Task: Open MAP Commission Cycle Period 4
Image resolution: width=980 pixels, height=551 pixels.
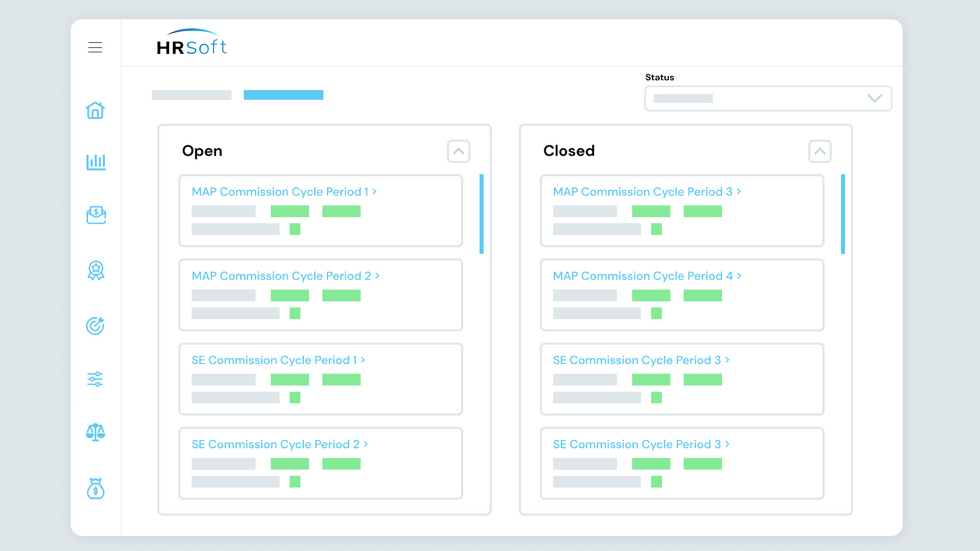Action: pyautogui.click(x=647, y=276)
